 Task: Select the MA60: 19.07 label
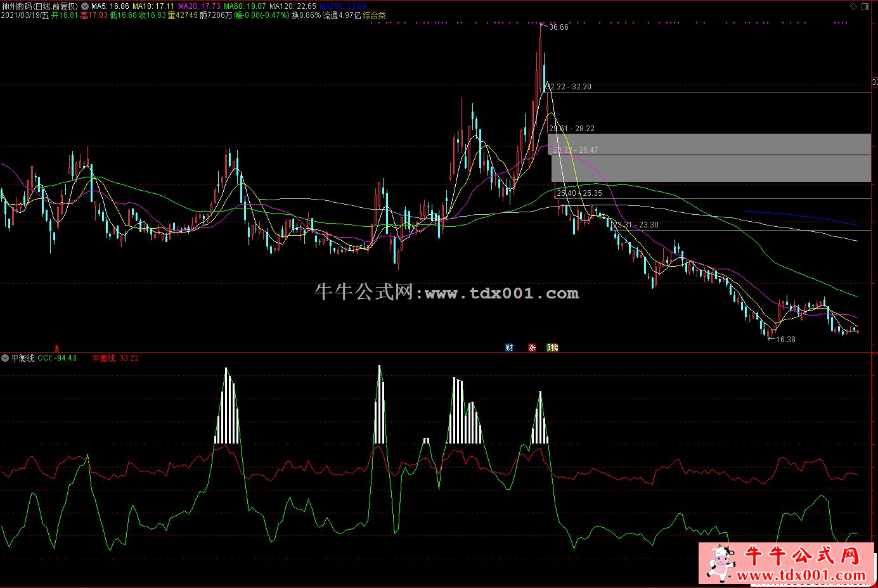click(x=245, y=6)
